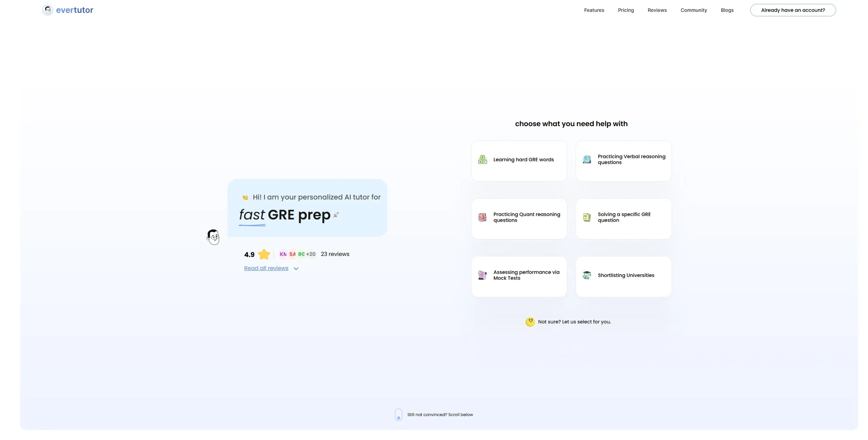868x440 pixels.
Task: Click the ABC blocks icon for GRE words
Action: click(x=482, y=159)
